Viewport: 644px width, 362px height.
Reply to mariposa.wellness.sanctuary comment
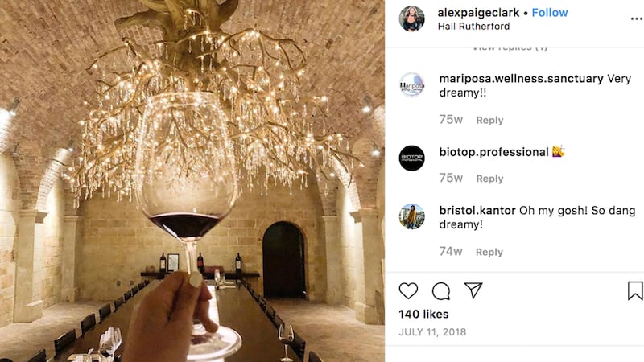pos(489,120)
